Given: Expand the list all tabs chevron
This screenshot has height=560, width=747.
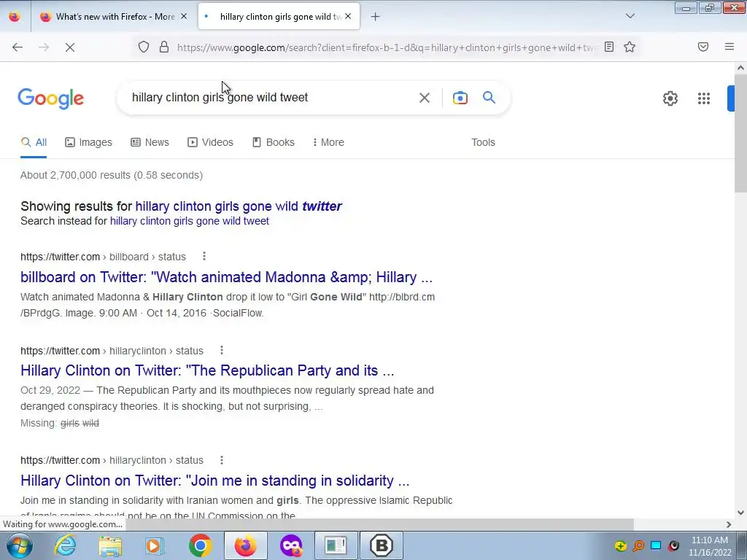Looking at the screenshot, I should [630, 16].
